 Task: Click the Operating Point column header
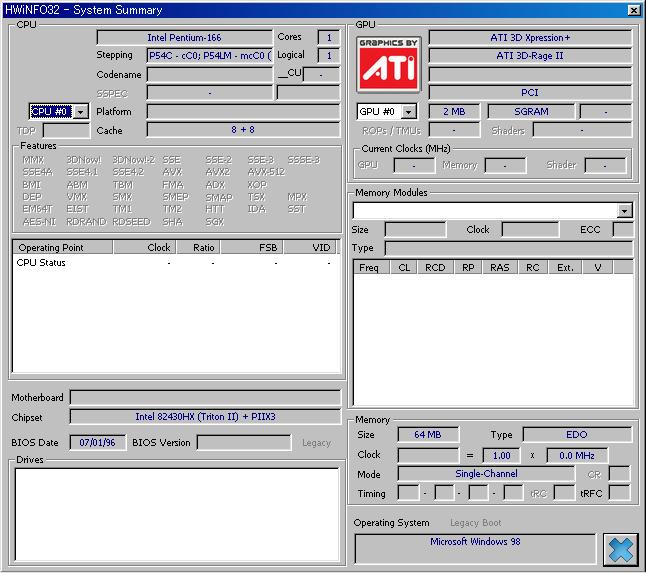pos(63,248)
